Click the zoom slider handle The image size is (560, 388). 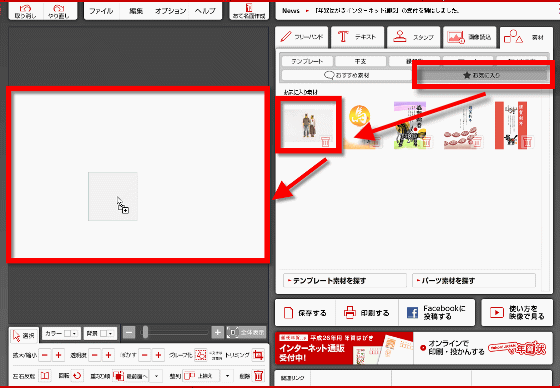[145, 332]
